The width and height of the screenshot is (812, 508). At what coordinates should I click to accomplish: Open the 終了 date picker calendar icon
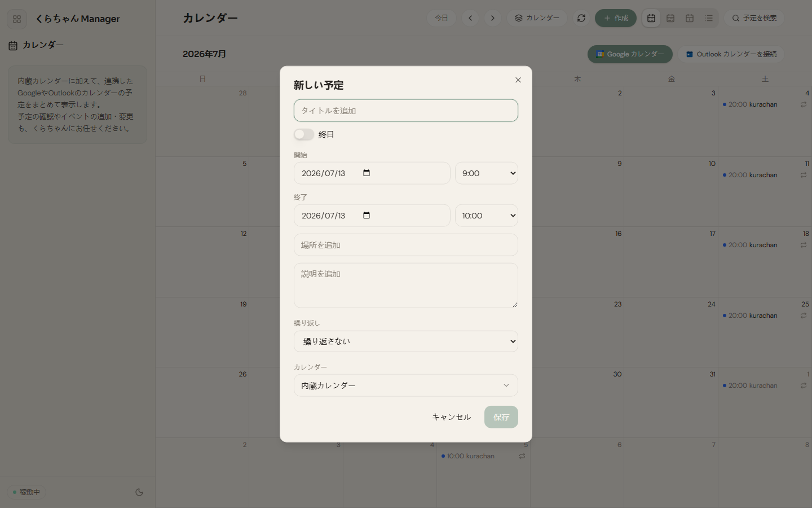point(367,216)
